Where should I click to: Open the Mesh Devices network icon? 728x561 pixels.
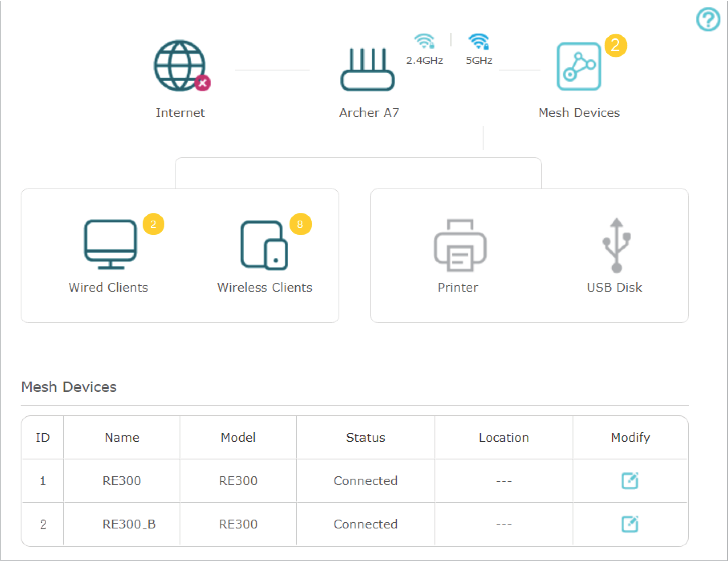[x=579, y=66]
